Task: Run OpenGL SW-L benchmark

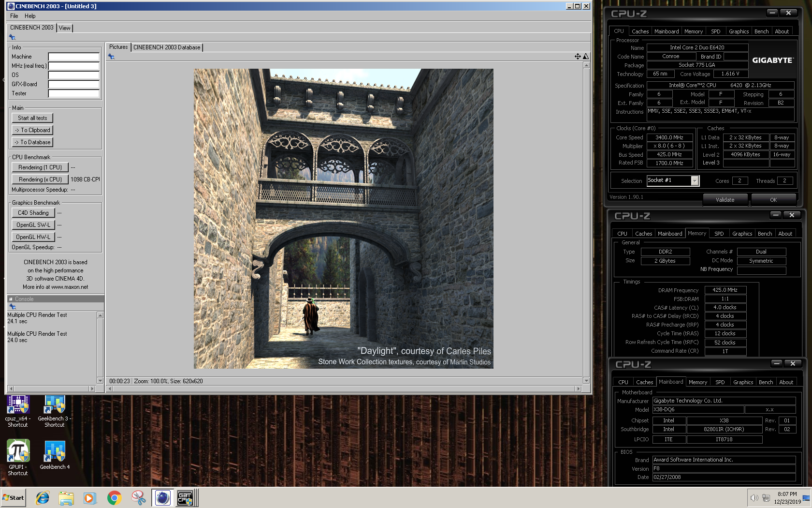Action: pyautogui.click(x=33, y=225)
